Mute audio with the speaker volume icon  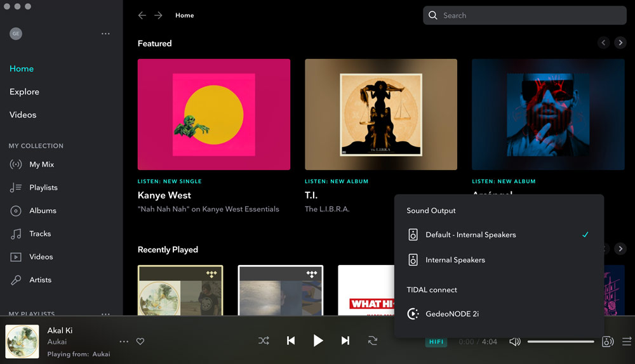coord(515,342)
